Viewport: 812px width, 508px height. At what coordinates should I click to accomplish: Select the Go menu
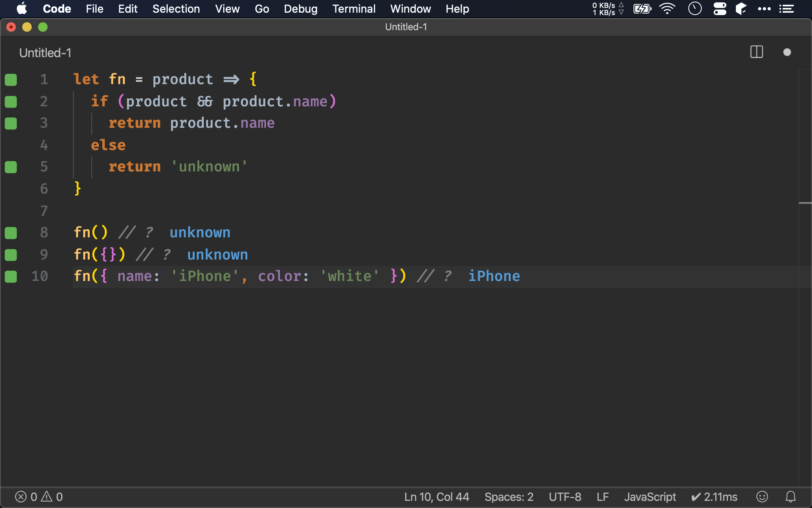(262, 8)
